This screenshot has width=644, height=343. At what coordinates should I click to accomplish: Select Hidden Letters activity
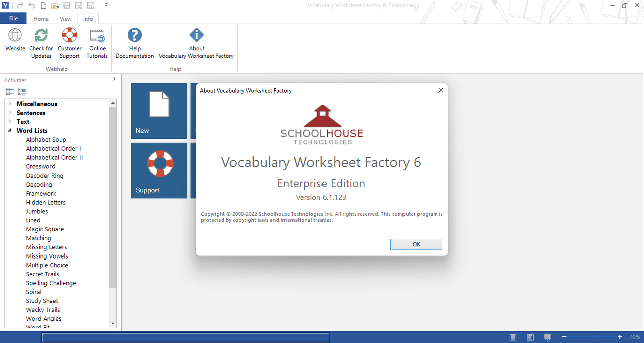pyautogui.click(x=46, y=203)
